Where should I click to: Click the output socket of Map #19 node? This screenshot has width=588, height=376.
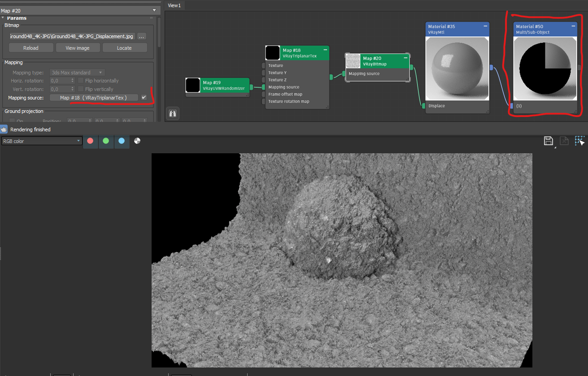click(x=252, y=87)
